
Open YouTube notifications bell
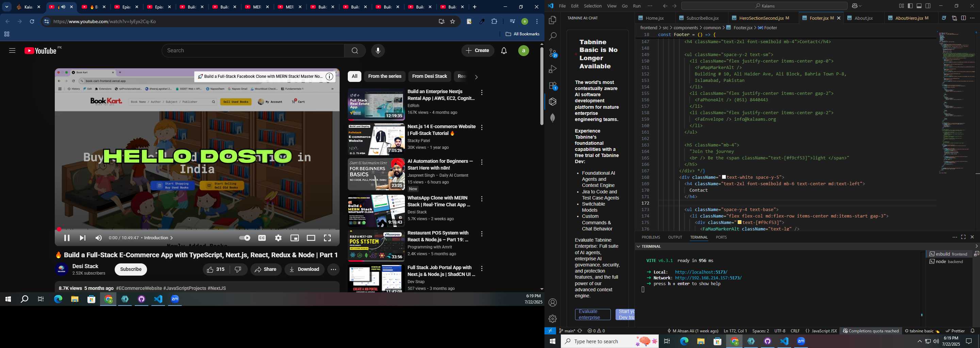pos(504,51)
